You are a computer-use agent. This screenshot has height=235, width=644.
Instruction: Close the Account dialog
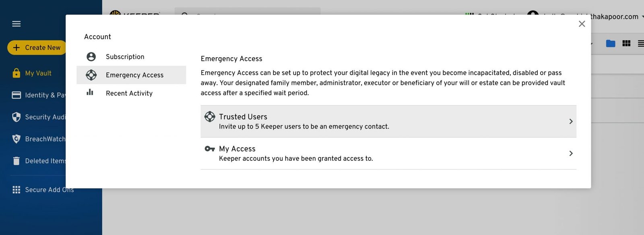tap(582, 24)
